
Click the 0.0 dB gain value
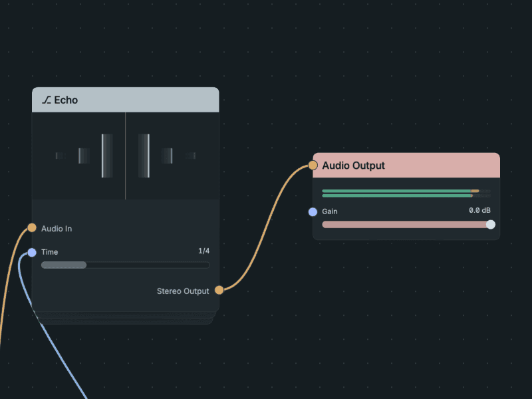pos(479,210)
